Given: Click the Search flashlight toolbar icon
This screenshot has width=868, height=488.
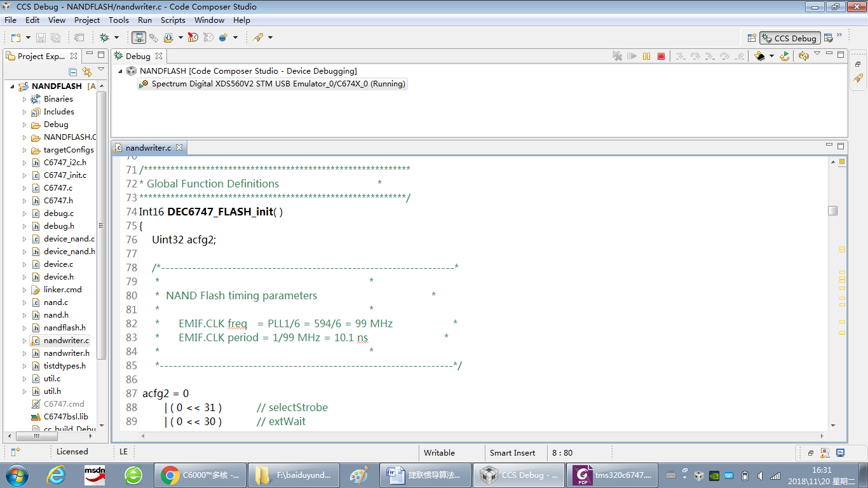Looking at the screenshot, I should tap(258, 38).
